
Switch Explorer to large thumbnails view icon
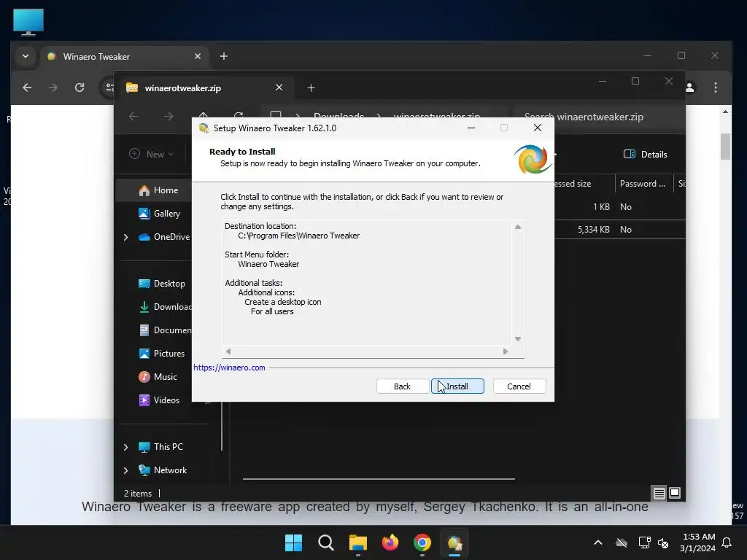pos(675,493)
